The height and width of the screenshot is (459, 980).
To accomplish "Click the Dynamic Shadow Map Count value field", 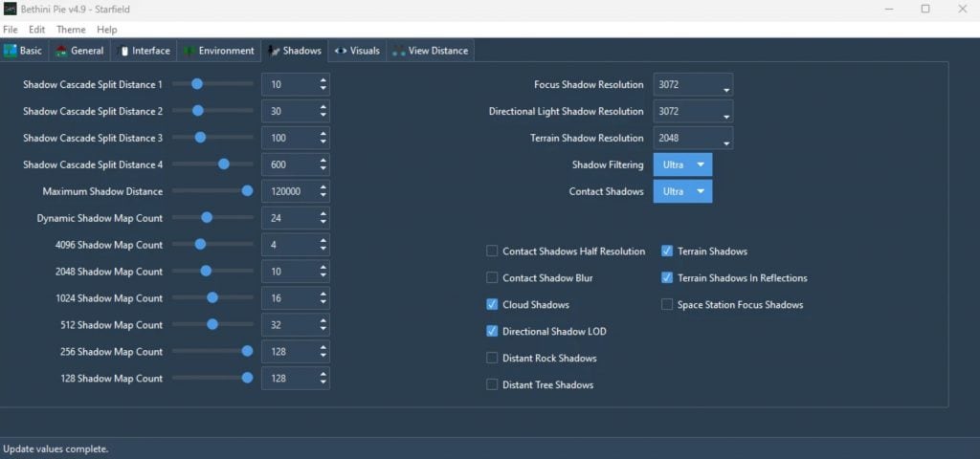I will 287,218.
